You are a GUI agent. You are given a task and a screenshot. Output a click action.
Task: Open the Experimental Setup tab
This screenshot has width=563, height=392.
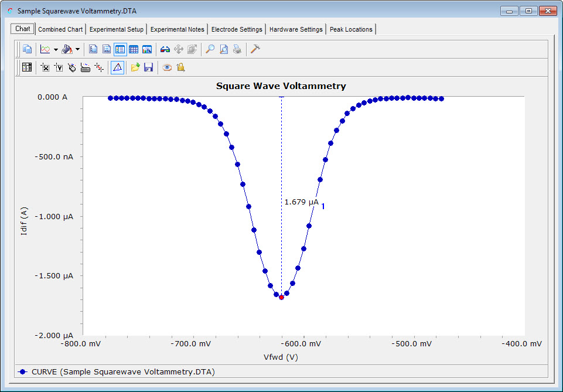117,29
